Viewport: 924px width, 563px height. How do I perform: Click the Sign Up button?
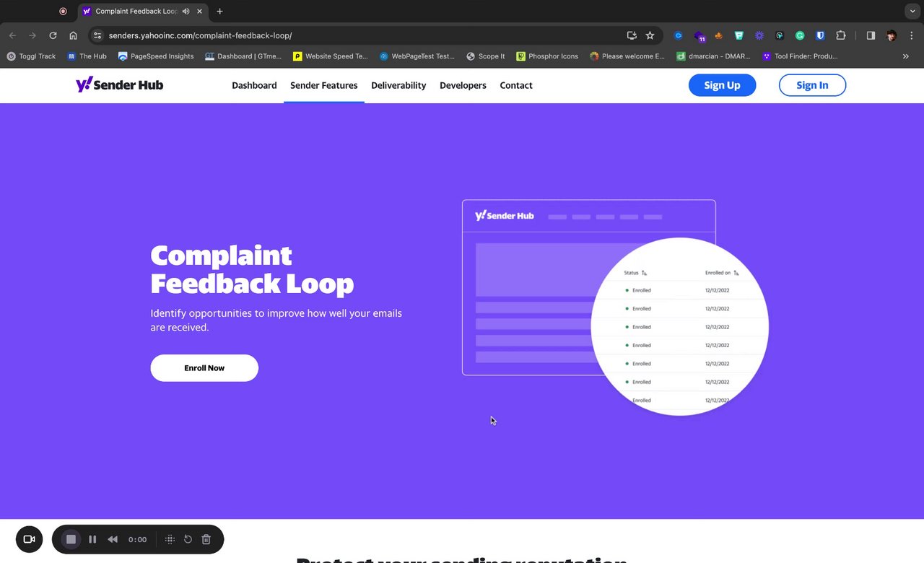pyautogui.click(x=723, y=85)
